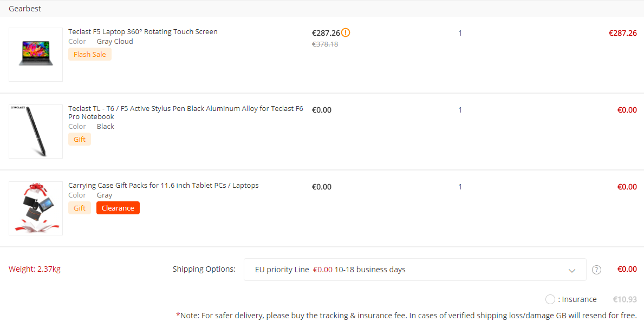
Task: Click the orange price info warning icon
Action: coord(346,32)
